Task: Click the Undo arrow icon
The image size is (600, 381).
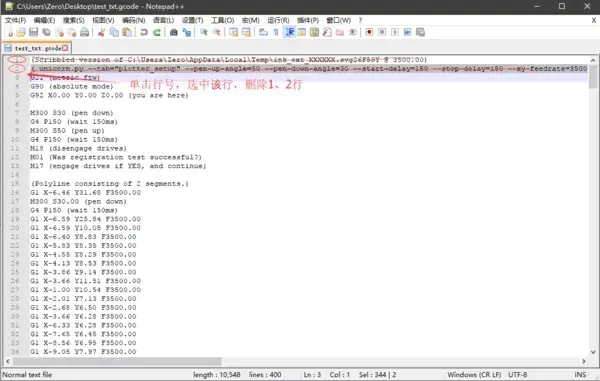Action: 144,33
